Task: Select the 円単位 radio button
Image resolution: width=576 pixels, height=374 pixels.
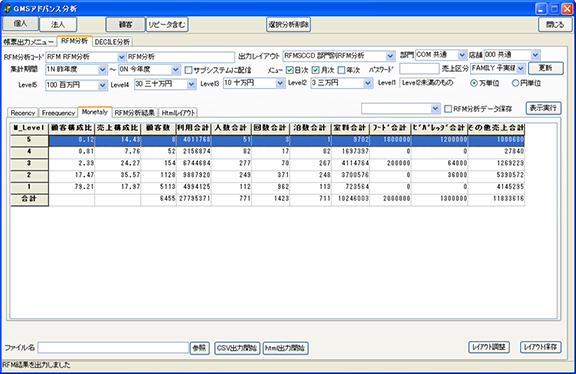Action: point(515,83)
